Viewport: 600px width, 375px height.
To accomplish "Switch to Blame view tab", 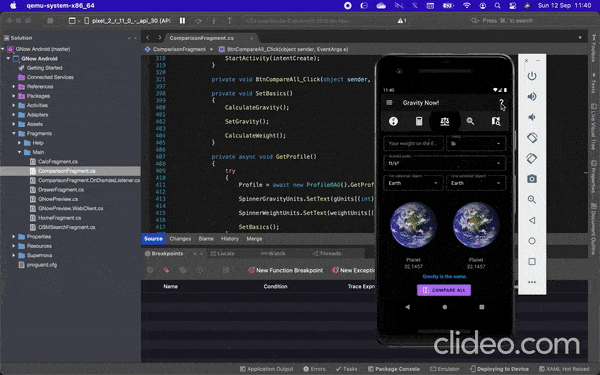I will coord(206,239).
